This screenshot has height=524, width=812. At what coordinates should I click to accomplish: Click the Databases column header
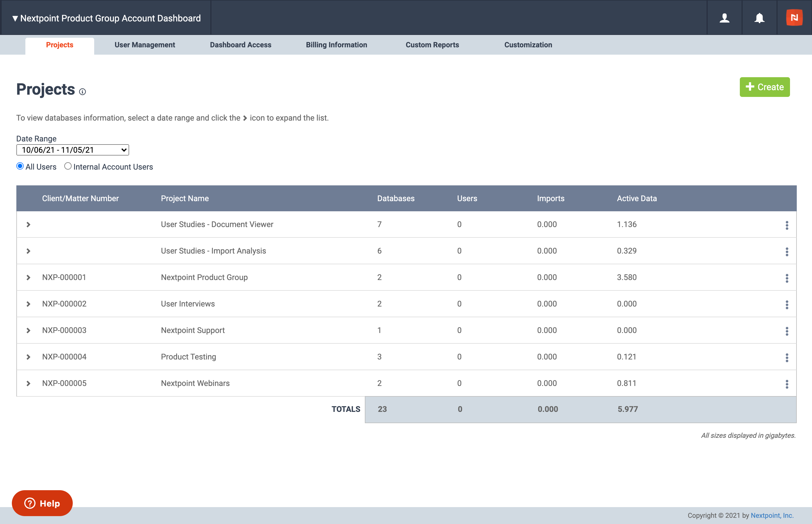(x=396, y=198)
